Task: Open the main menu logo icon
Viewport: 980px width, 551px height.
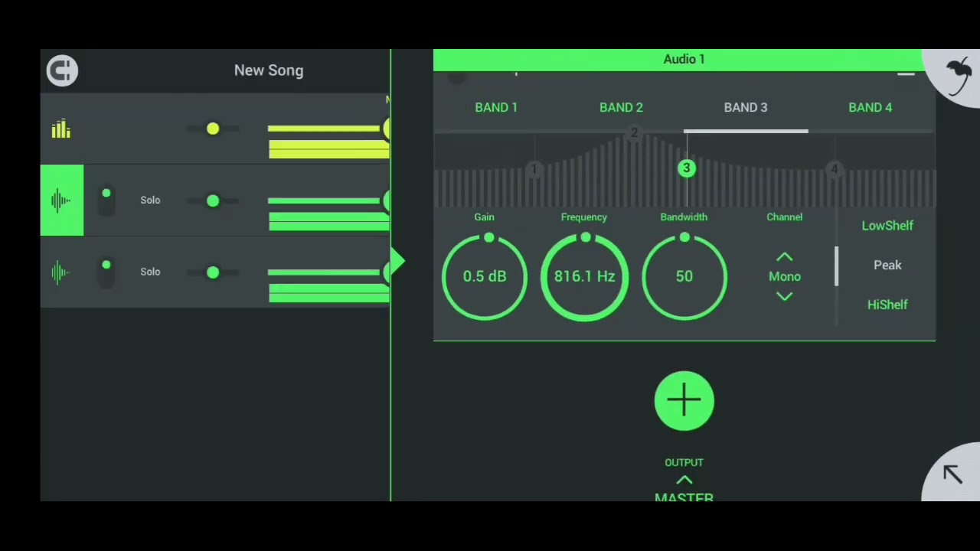Action: coord(62,70)
